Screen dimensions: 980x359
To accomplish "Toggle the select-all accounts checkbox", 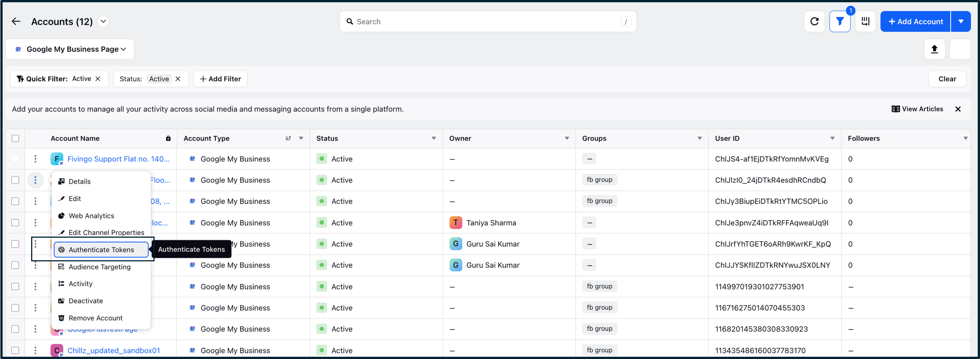I will [15, 139].
